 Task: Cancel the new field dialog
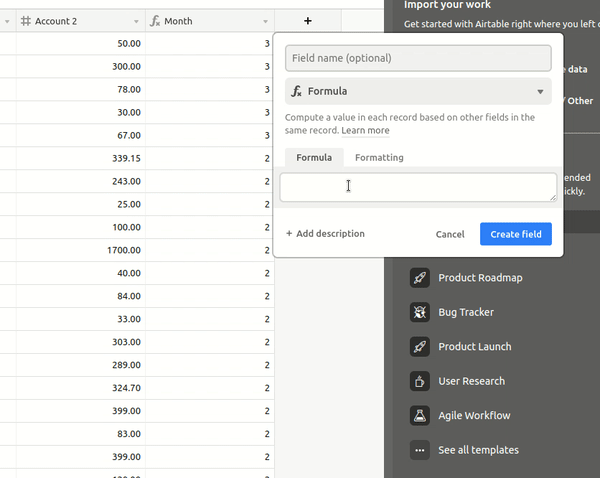tap(450, 234)
